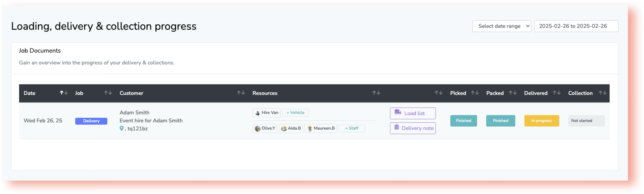
Task: Click the clipboard icon on Delivery note
Action: click(x=396, y=127)
